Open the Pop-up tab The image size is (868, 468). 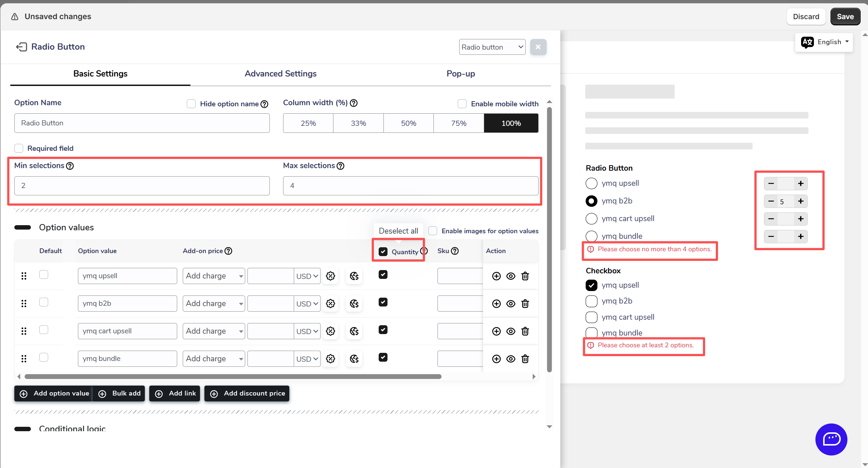[460, 74]
